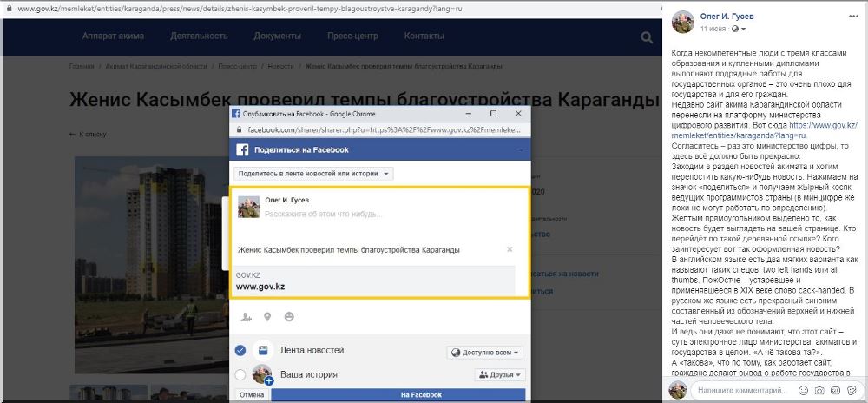The height and width of the screenshot is (403, 868).
Task: Click the article's main building photo
Action: [x=151, y=265]
